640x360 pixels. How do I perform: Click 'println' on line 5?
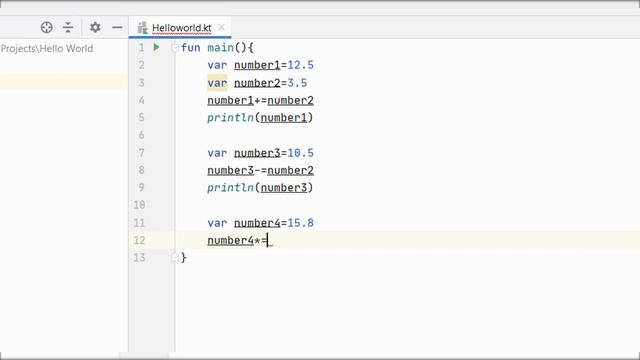[230, 118]
